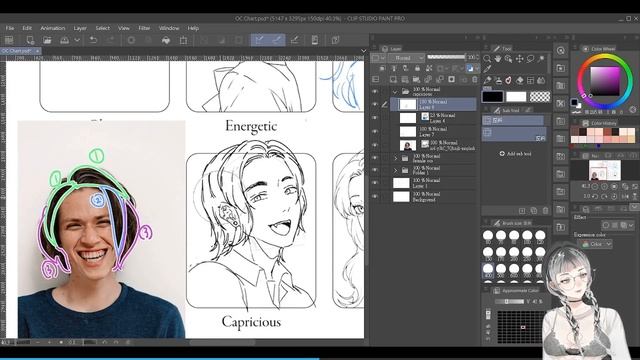Toggle visibility of Folder 1

[x=375, y=170]
